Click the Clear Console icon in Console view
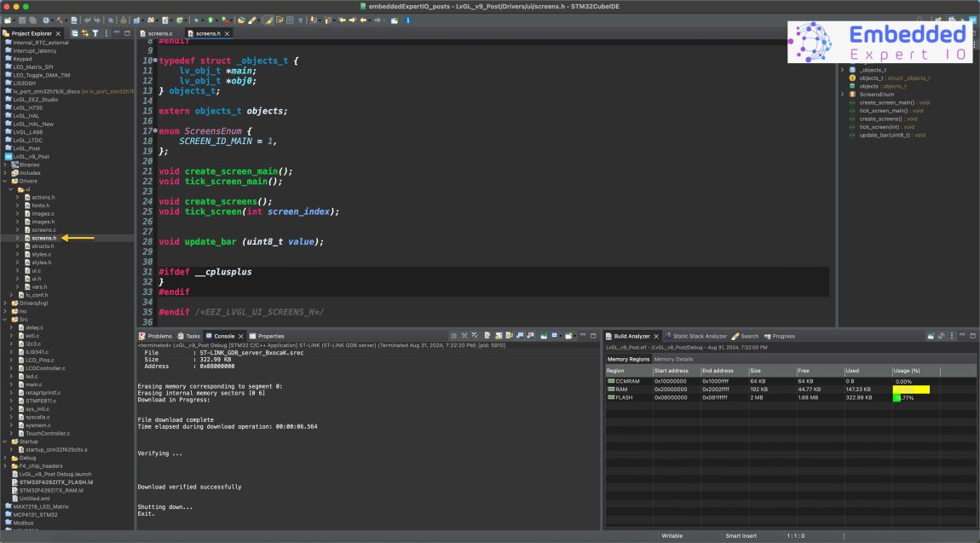 487,335
